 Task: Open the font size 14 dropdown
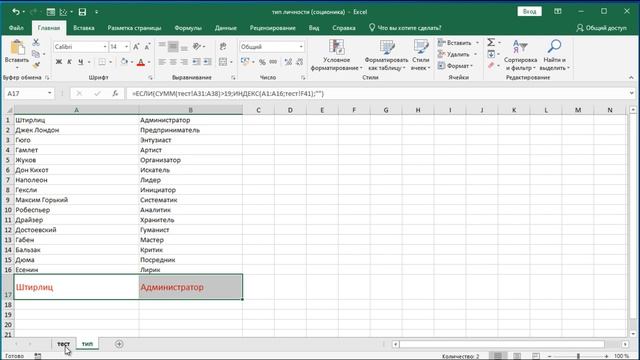coord(126,47)
